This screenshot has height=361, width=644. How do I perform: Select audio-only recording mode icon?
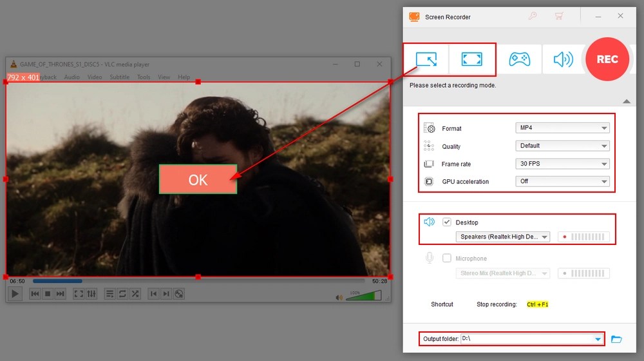coord(563,59)
